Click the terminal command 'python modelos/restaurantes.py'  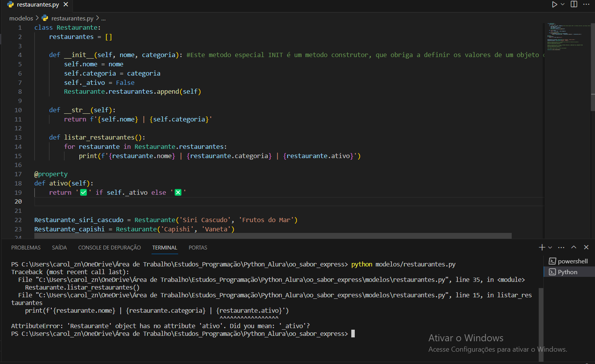pyautogui.click(x=403, y=264)
